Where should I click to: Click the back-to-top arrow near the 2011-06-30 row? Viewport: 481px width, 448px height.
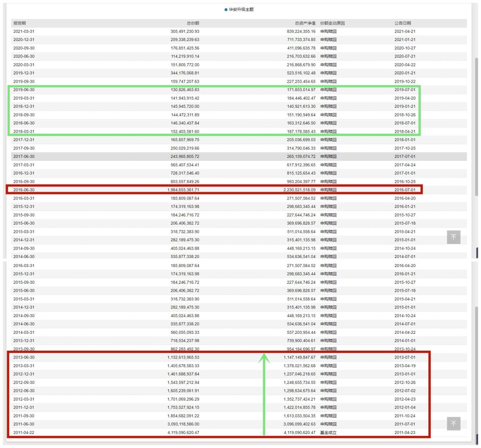(x=453, y=424)
